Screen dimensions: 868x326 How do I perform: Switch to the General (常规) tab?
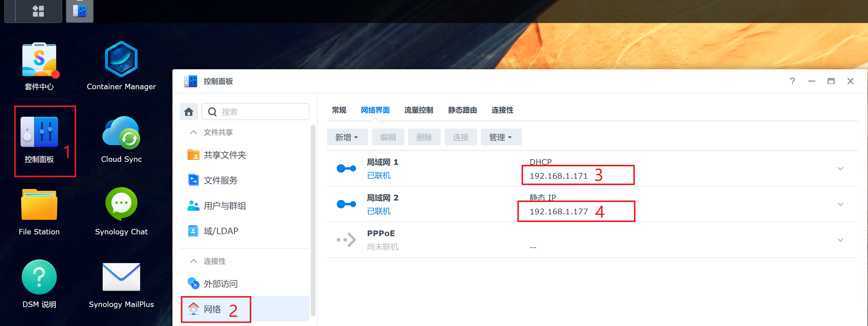coord(339,110)
